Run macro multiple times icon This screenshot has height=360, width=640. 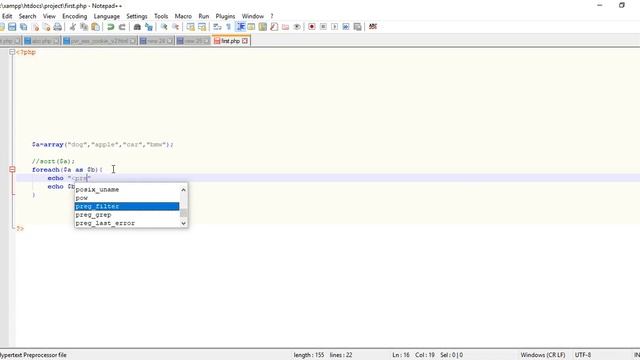pyautogui.click(x=346, y=27)
